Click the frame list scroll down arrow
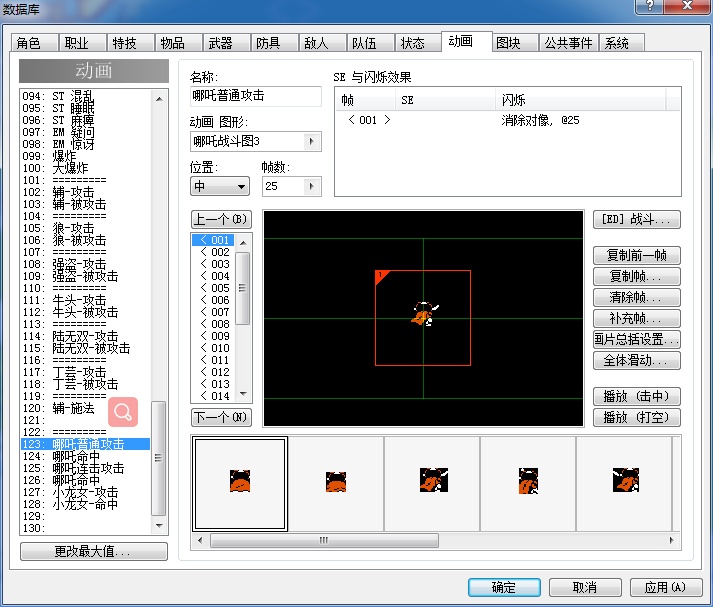Viewport: 713px width, 607px height. [x=243, y=394]
